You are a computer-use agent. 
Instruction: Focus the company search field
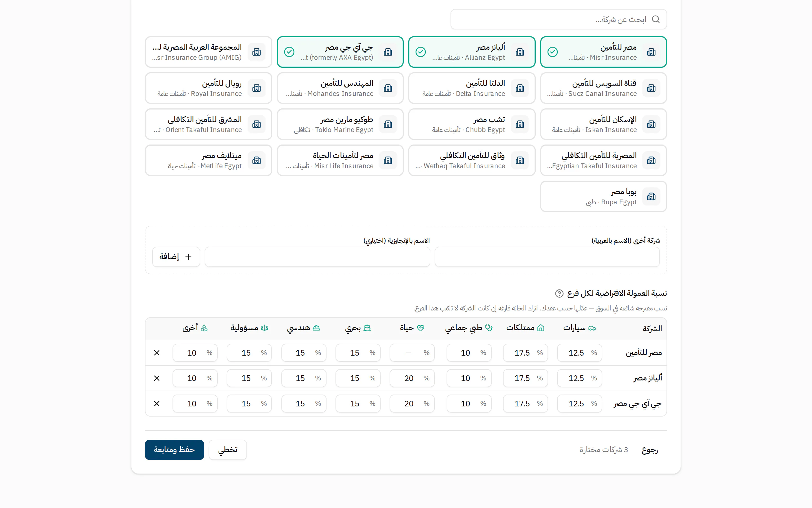pyautogui.click(x=558, y=19)
